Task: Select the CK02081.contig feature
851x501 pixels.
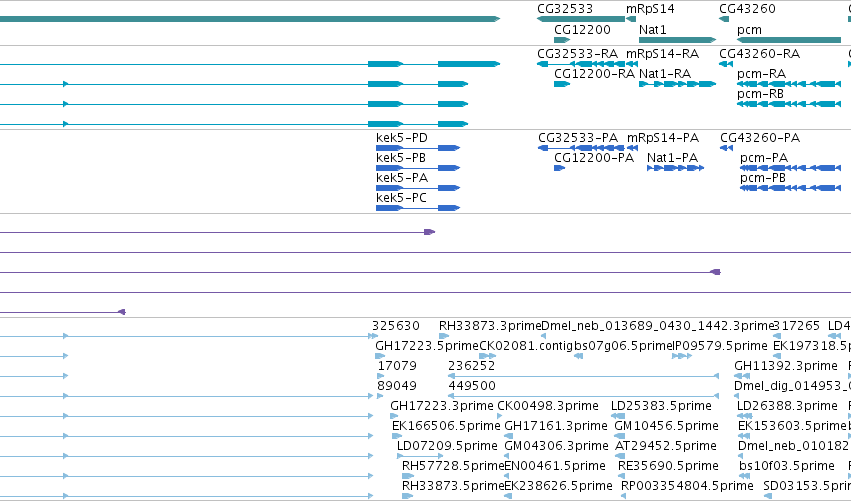Action: [487, 356]
